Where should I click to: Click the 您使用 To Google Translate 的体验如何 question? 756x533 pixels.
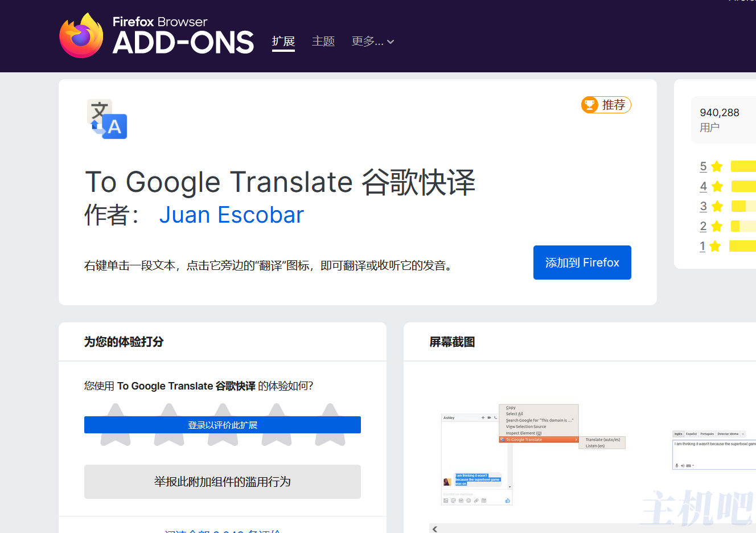coord(199,386)
